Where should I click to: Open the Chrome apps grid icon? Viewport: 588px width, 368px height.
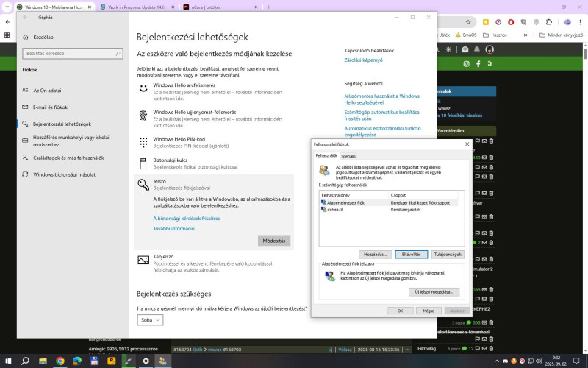click(7, 35)
